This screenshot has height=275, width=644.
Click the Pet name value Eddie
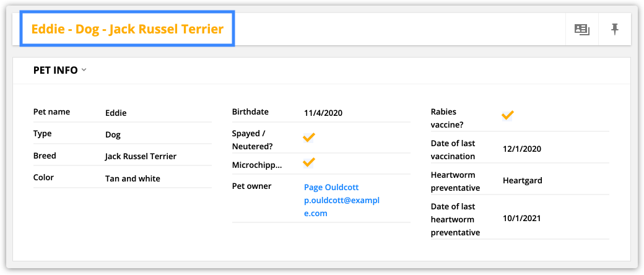click(x=116, y=113)
